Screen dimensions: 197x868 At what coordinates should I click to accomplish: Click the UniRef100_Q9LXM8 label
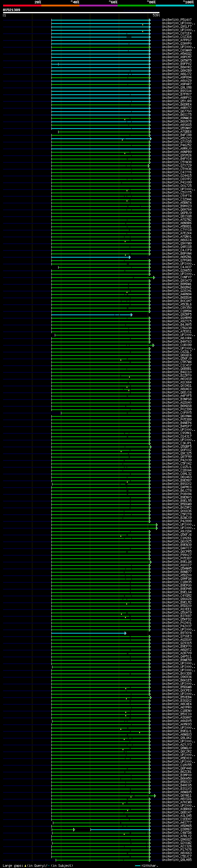[x=177, y=88]
